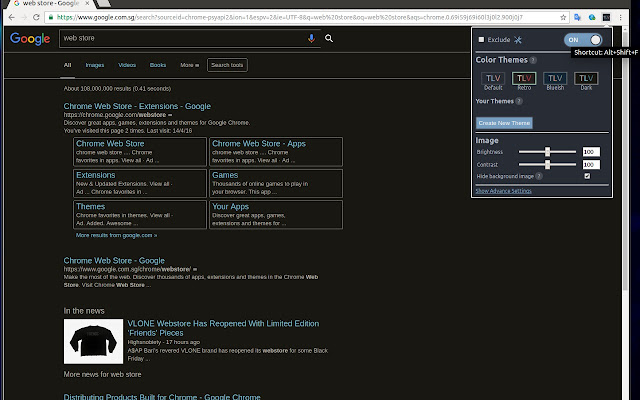Switch to the Images search tab
Viewport: 640px width, 400px height.
pos(95,65)
